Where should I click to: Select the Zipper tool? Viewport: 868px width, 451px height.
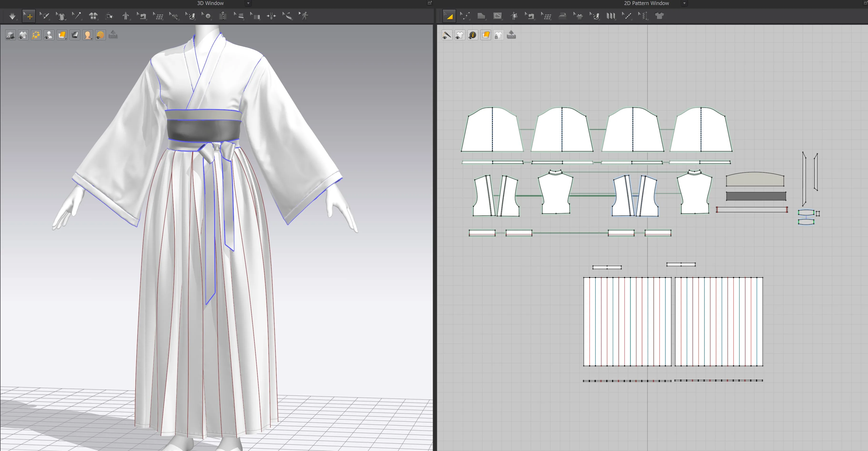point(222,16)
